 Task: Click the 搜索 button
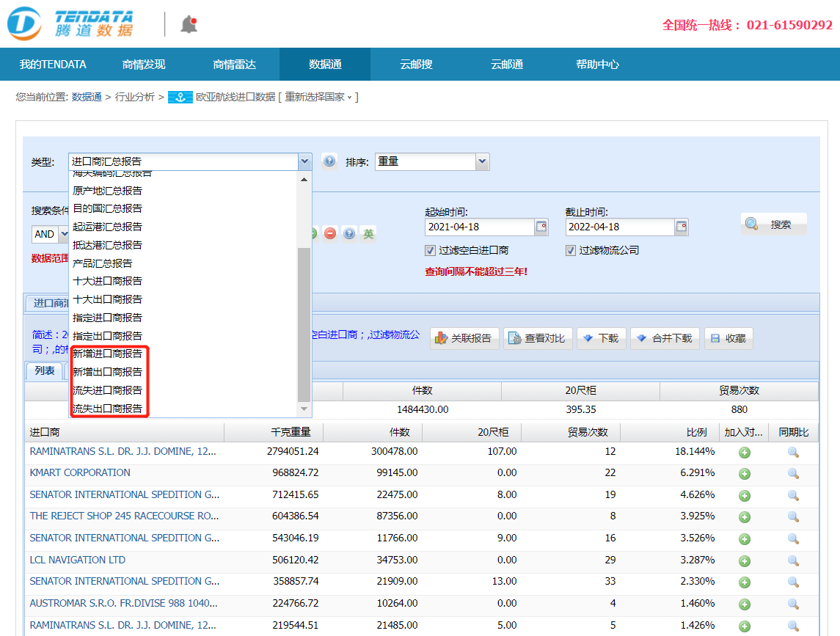[773, 224]
